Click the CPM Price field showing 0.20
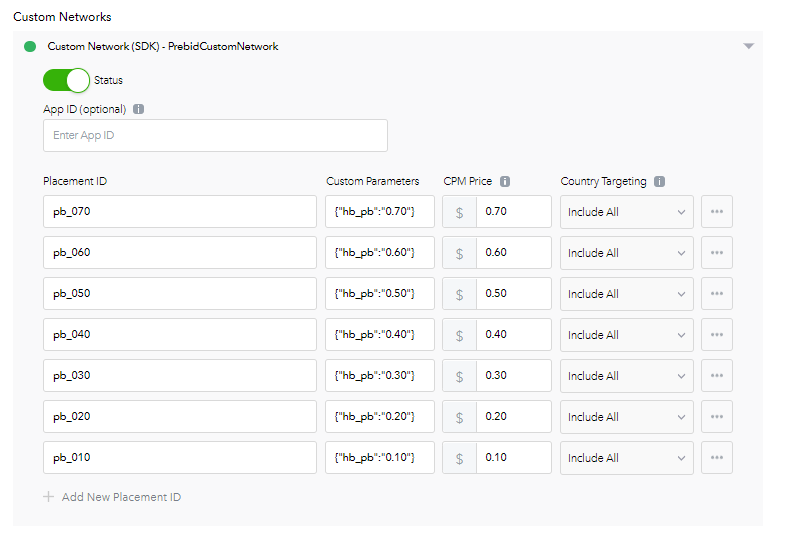 (513, 417)
